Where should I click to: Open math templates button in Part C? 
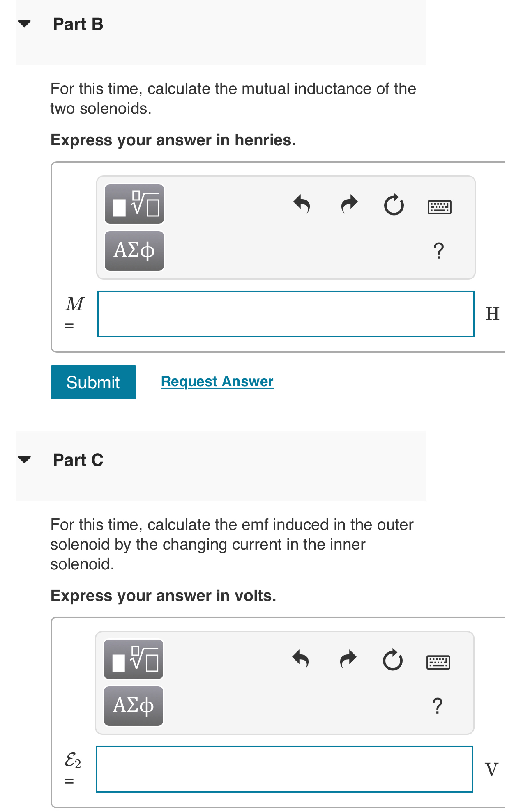pyautogui.click(x=134, y=659)
